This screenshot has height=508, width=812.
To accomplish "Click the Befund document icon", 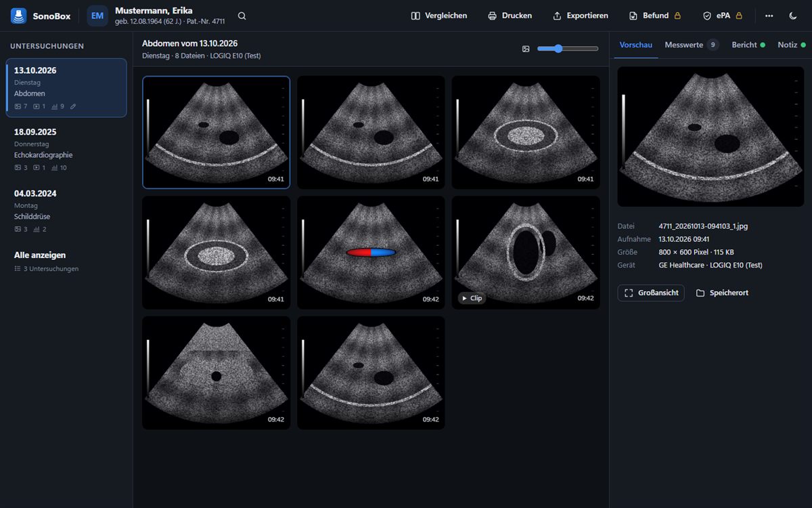I will pos(633,16).
